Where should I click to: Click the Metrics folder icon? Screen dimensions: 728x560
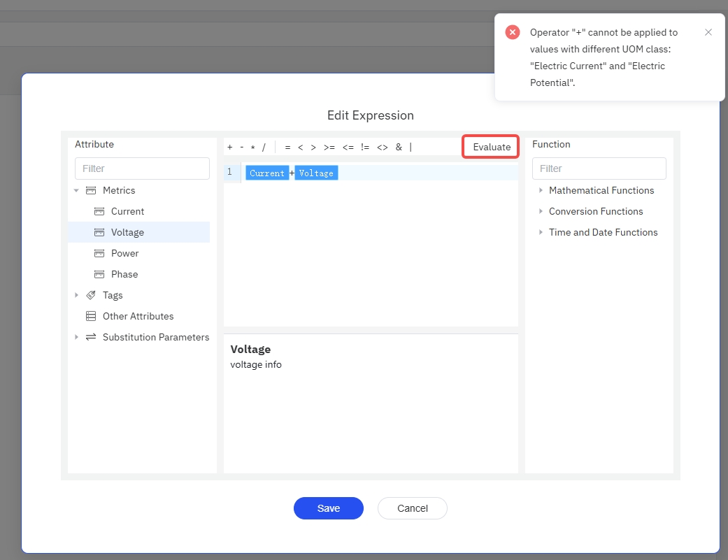pos(90,190)
